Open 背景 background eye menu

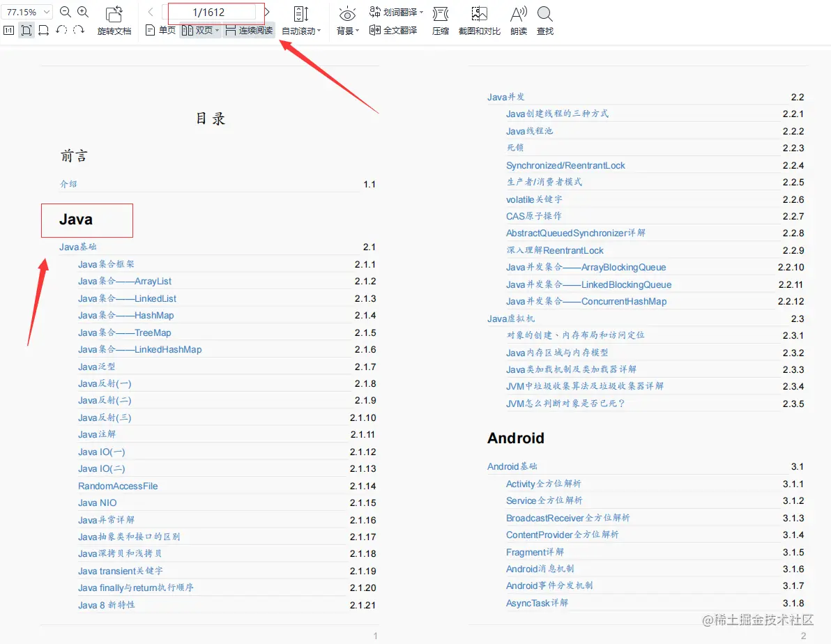pos(348,21)
